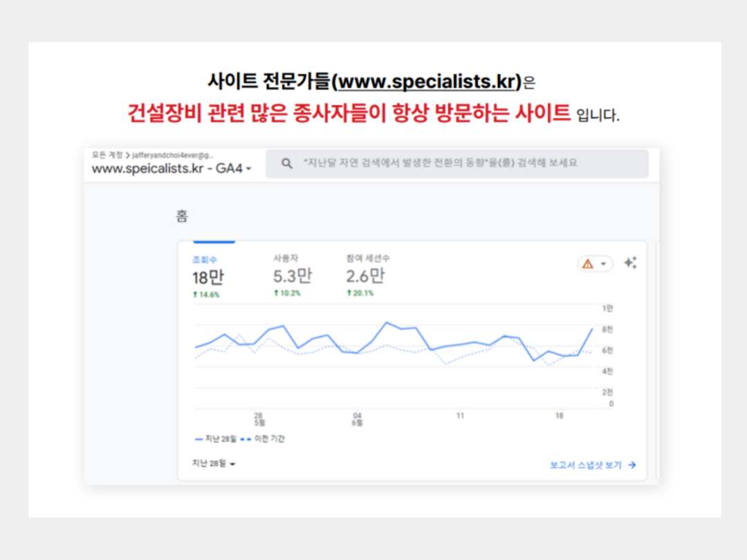The image size is (747, 560).
Task: Click the 04 6월 date axis label
Action: click(358, 419)
